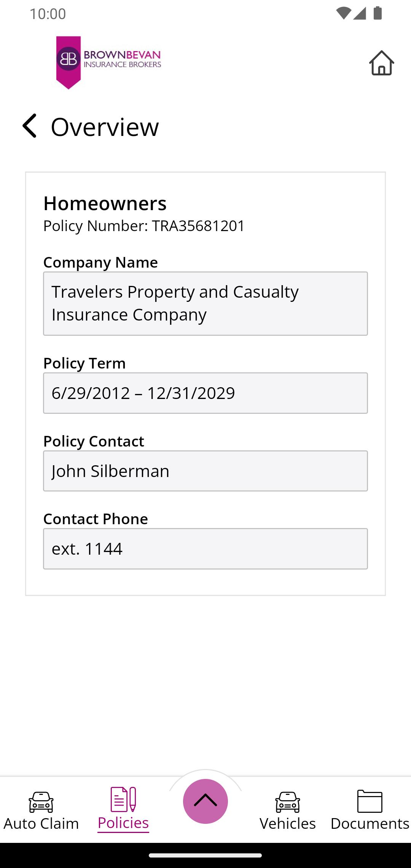Switch to the Auto Claim tab label
This screenshot has width=411, height=868.
(41, 824)
